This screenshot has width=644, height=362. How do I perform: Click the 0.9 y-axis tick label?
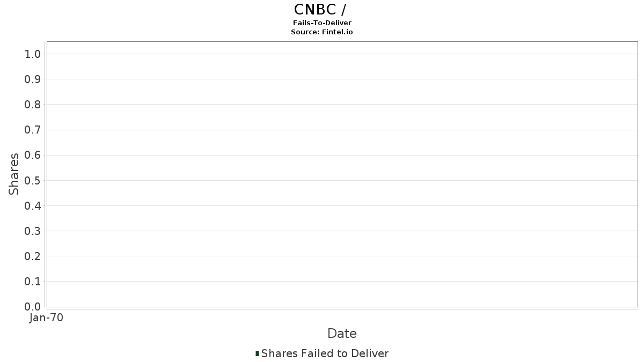point(33,79)
